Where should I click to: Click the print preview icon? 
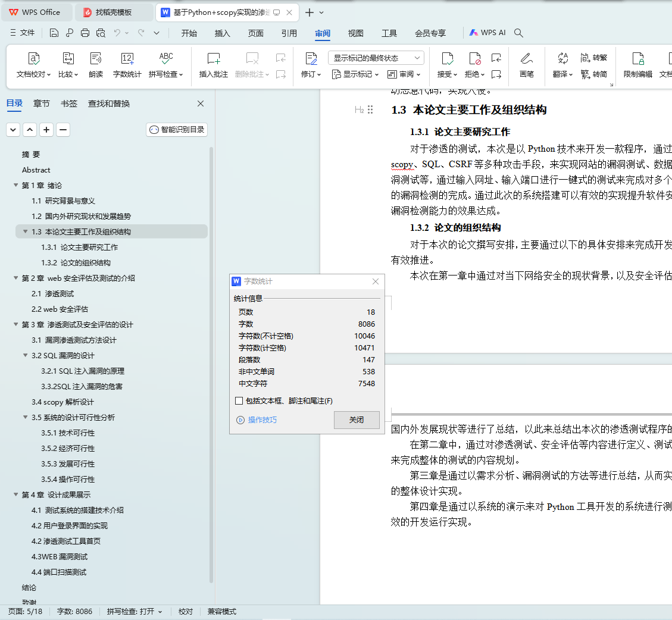click(101, 33)
